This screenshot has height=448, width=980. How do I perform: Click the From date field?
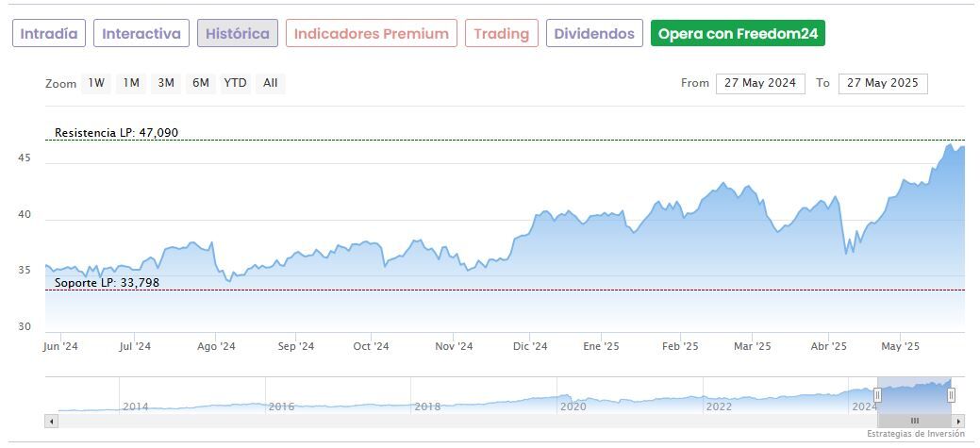pyautogui.click(x=760, y=83)
